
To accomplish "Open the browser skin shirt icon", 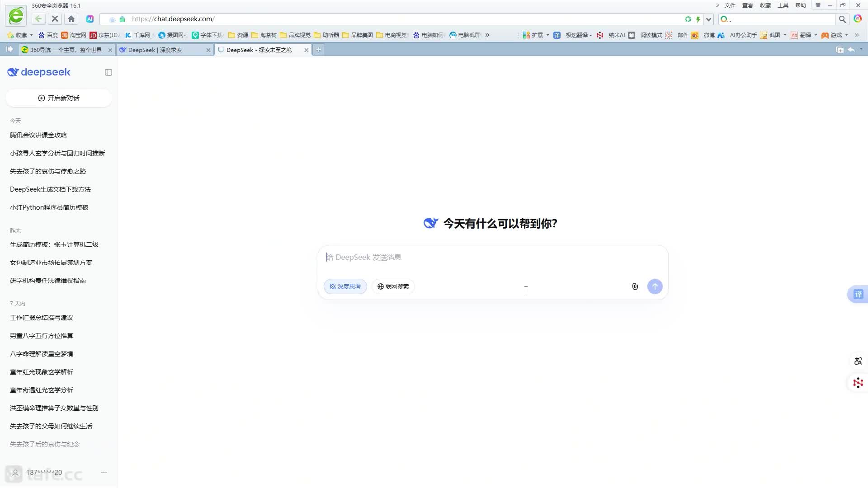I will 818,5.
